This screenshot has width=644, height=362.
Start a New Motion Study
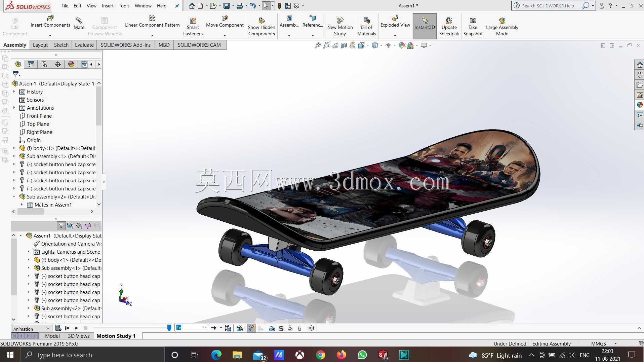(340, 27)
